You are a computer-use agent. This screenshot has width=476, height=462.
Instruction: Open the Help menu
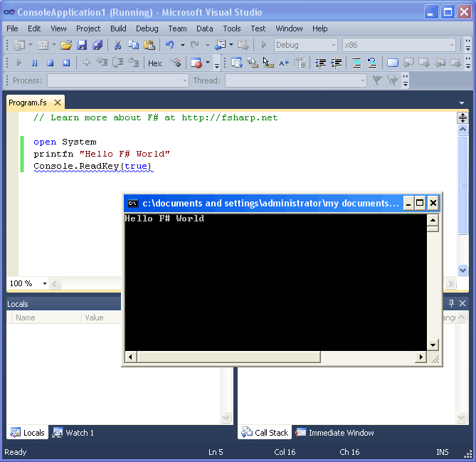319,28
